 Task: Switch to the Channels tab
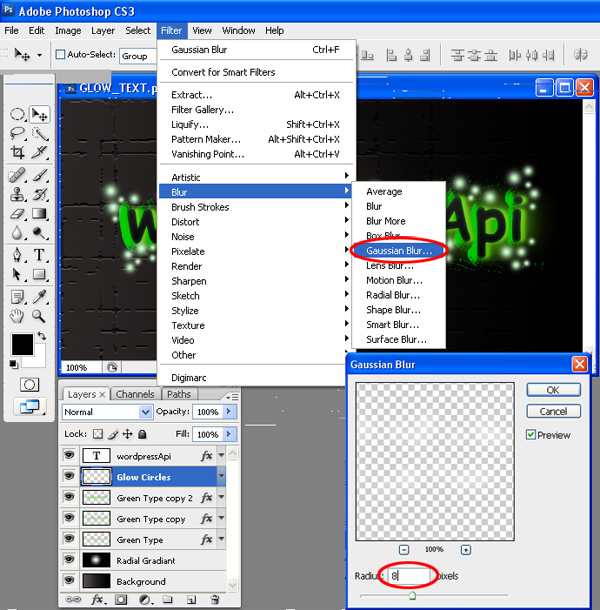135,394
